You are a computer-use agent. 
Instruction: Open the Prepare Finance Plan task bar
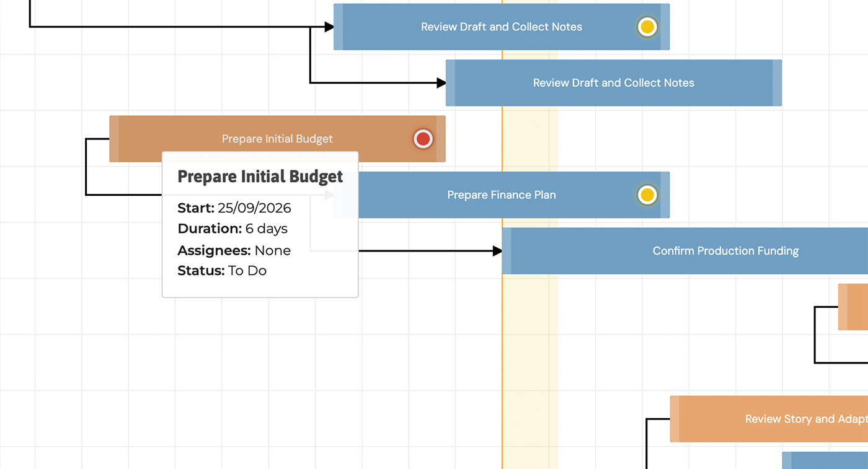[502, 195]
